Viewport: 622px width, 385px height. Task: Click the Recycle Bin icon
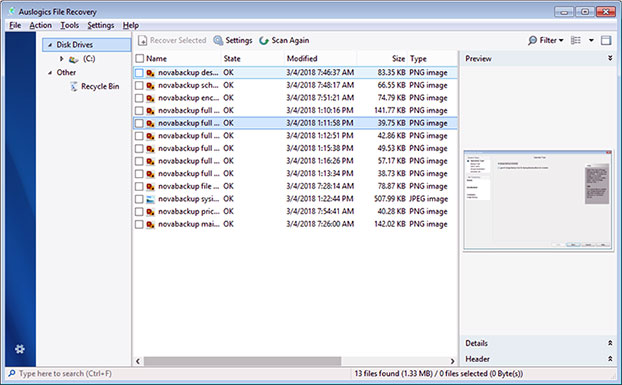pos(74,86)
